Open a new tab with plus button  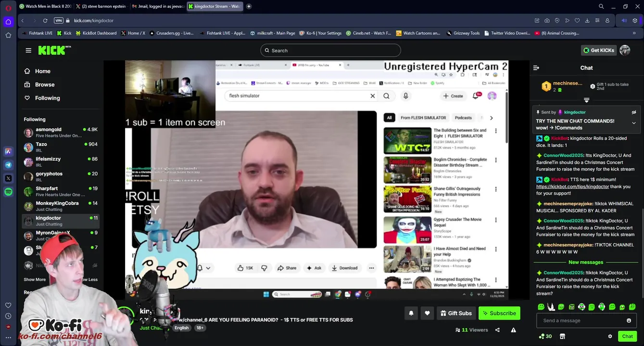click(x=249, y=6)
